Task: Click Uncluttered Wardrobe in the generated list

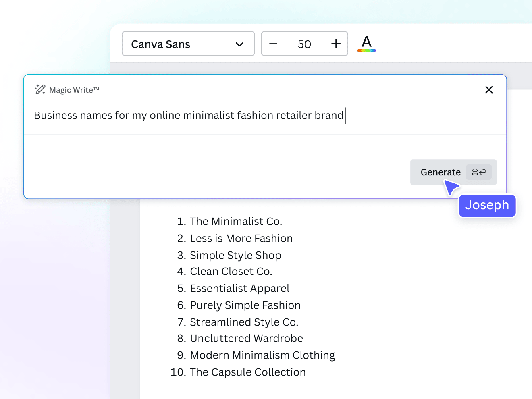Action: click(246, 338)
